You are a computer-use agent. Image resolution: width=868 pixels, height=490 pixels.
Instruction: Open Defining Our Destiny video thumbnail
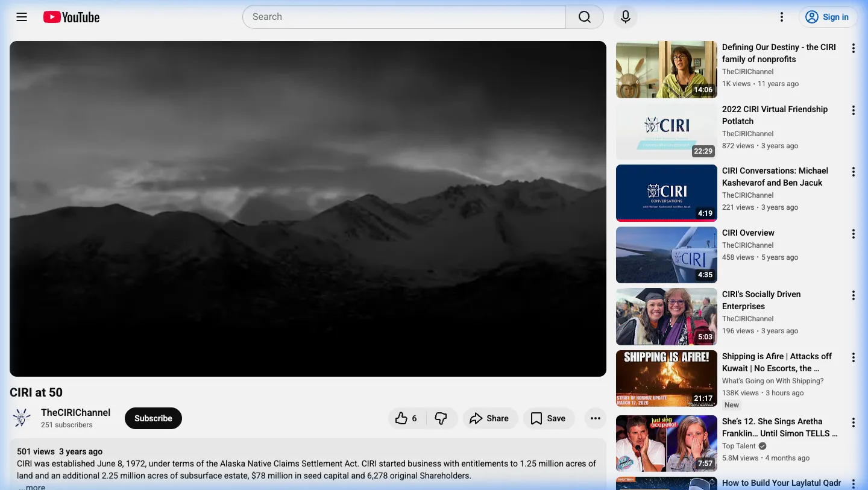(667, 69)
